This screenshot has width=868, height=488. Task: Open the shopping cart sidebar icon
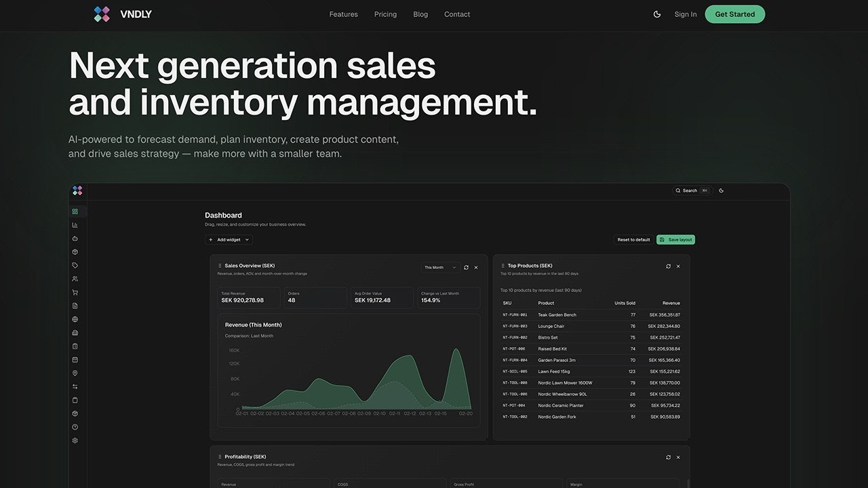coord(75,292)
